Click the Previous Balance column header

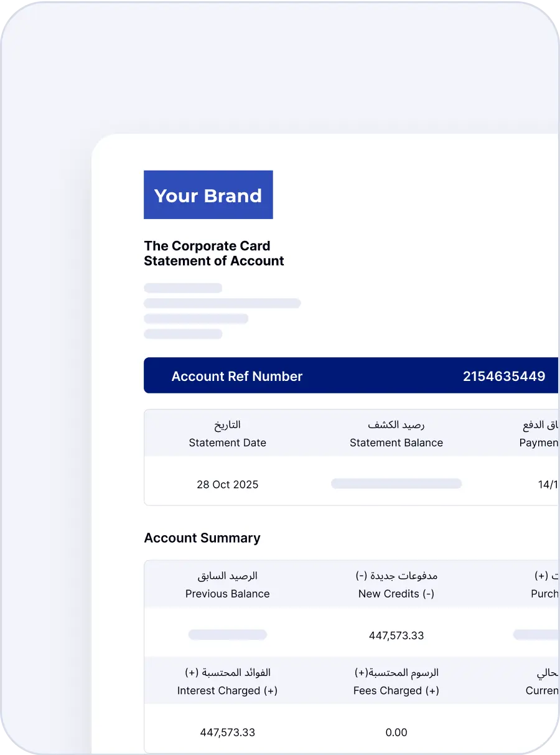click(x=227, y=593)
